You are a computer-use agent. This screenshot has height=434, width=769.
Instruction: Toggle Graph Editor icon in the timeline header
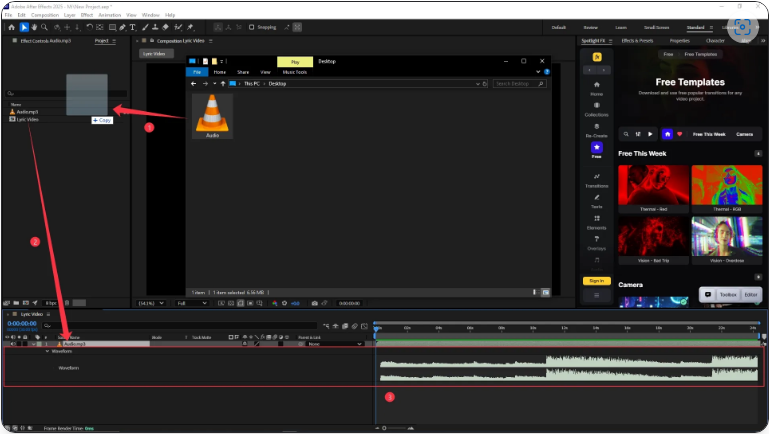click(x=364, y=326)
